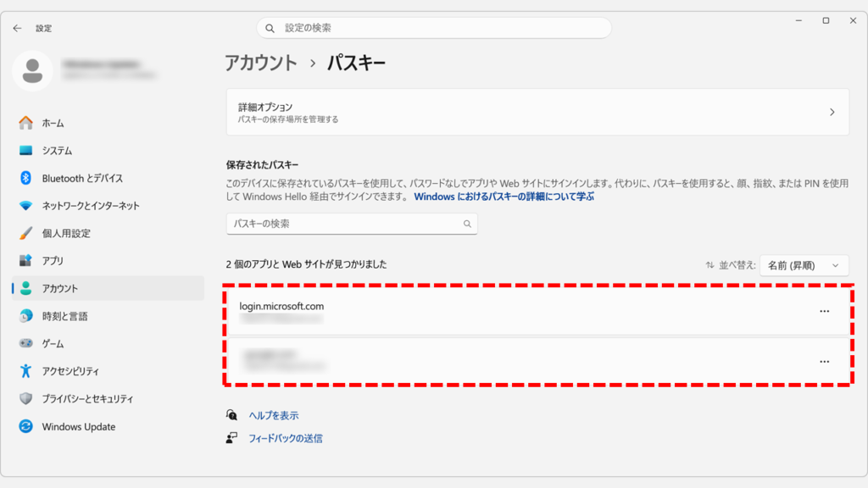
Task: Open the more options menu for login.microsoft.com
Action: coord(825,311)
